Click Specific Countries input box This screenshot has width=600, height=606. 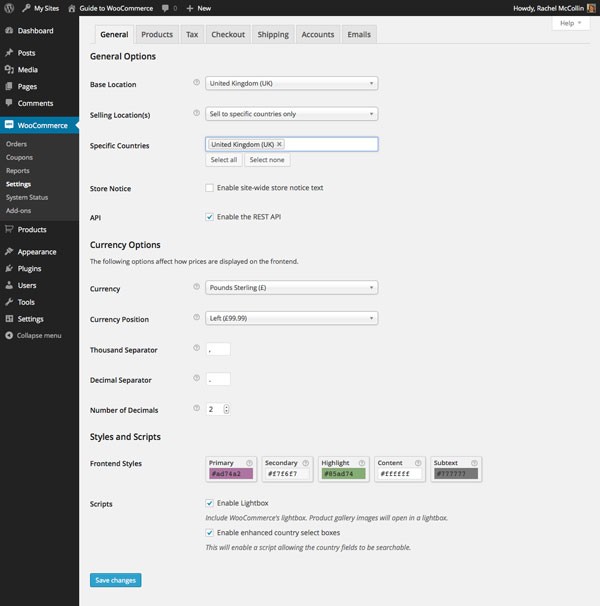click(291, 144)
